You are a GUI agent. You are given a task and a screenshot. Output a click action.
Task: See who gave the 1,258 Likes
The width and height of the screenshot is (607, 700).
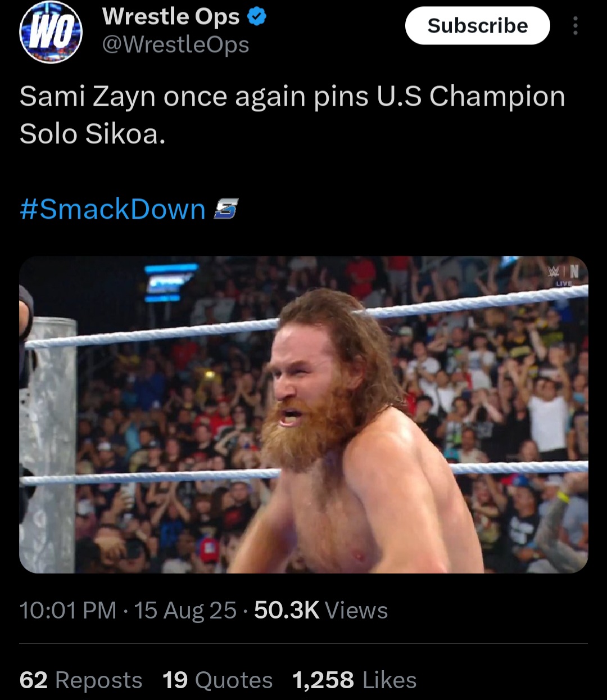355,680
